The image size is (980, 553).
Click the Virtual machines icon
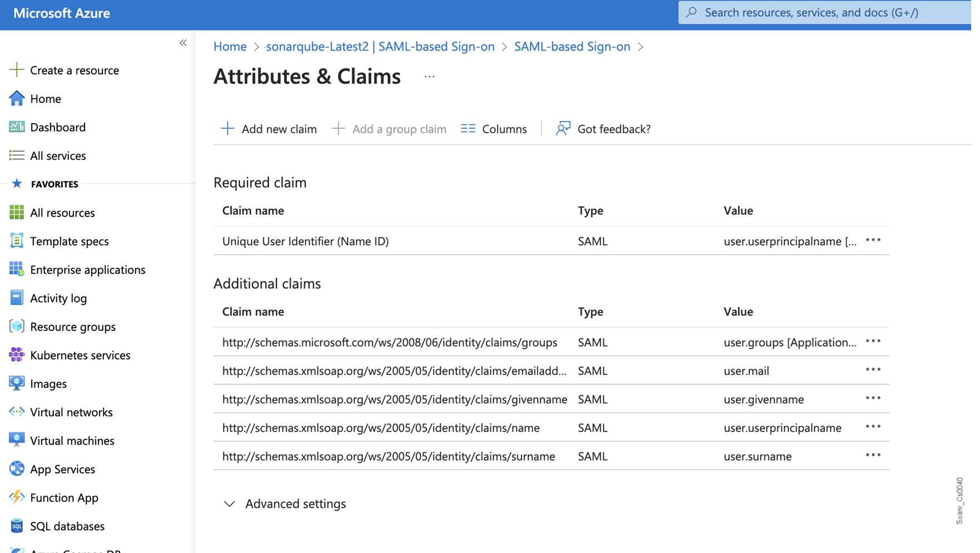(x=17, y=440)
